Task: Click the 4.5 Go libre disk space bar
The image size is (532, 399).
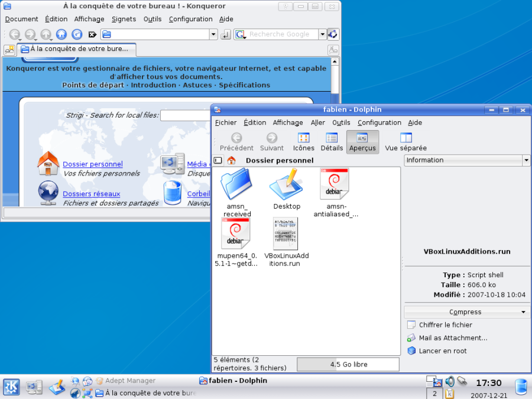Action: click(348, 364)
